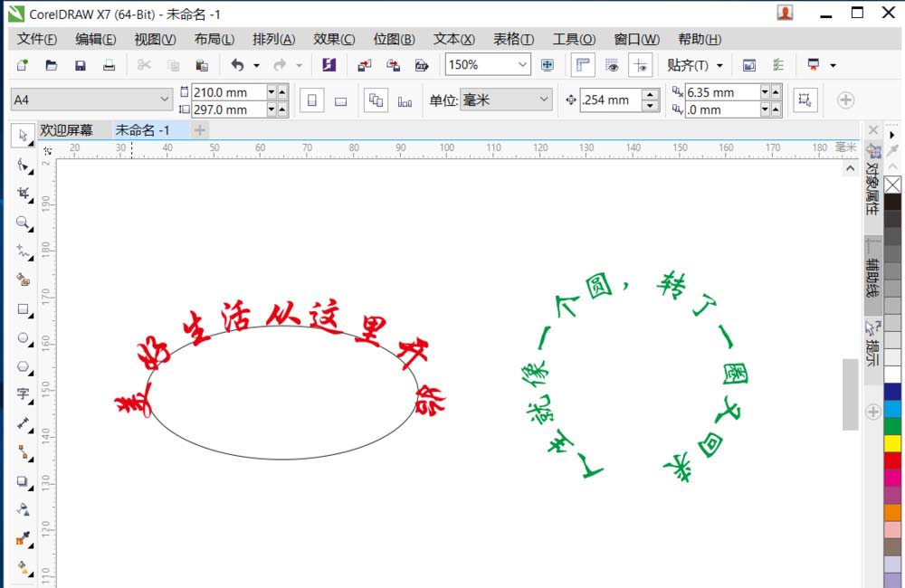Click the 210.0 mm page width field

pyautogui.click(x=228, y=91)
